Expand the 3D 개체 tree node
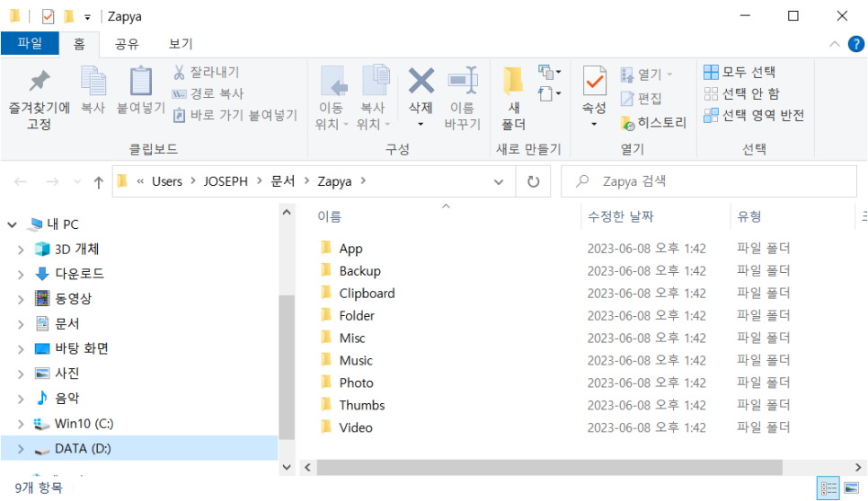Screen dimensions: 868x501 tap(21, 250)
